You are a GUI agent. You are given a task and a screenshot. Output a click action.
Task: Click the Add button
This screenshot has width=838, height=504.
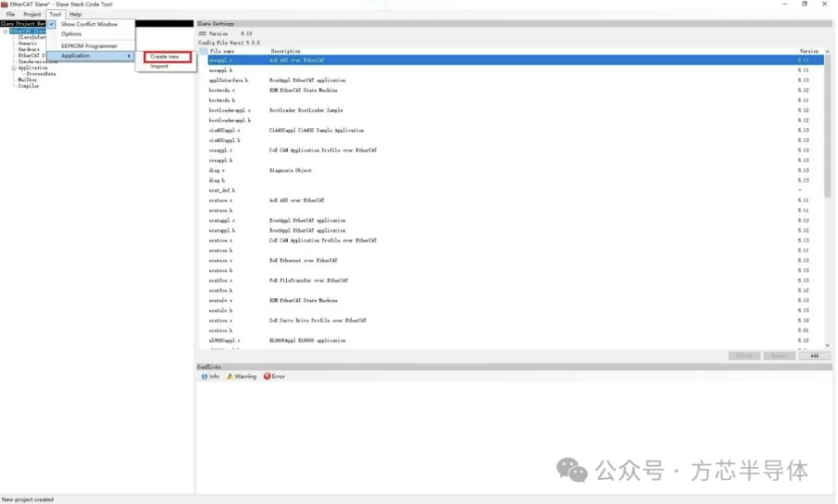click(x=814, y=355)
